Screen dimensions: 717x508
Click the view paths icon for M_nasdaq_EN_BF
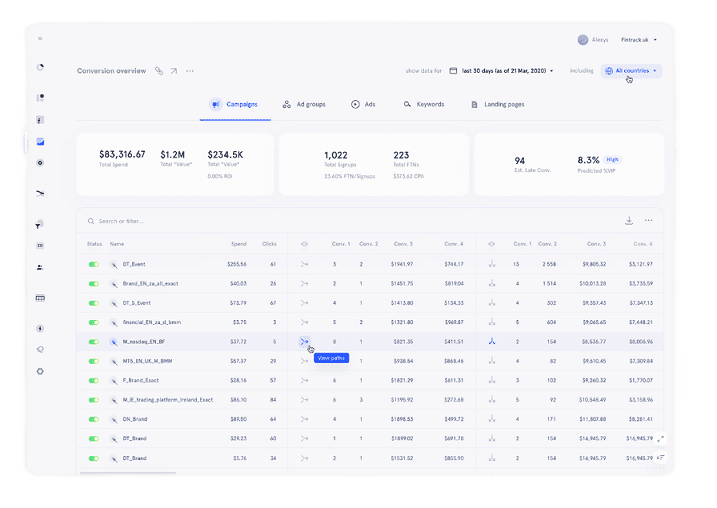click(x=304, y=341)
